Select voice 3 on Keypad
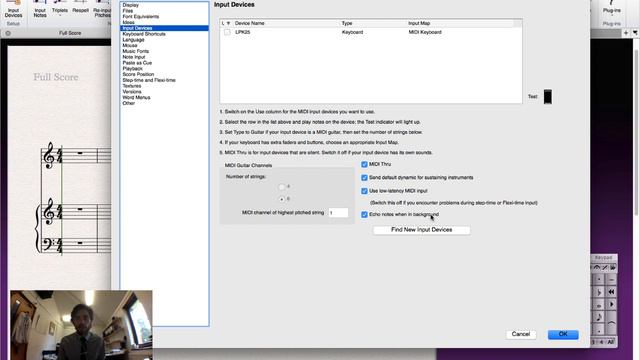Image resolution: width=640 pixels, height=360 pixels. click(593, 342)
